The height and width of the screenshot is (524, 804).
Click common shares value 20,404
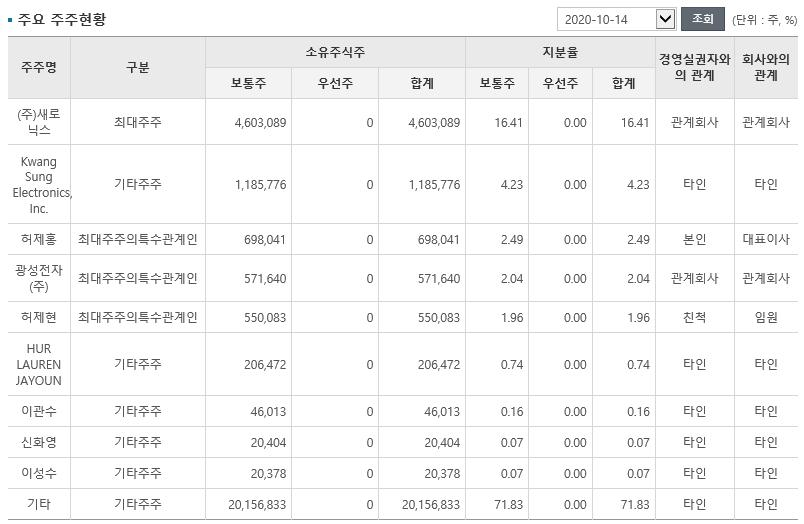coord(268,443)
